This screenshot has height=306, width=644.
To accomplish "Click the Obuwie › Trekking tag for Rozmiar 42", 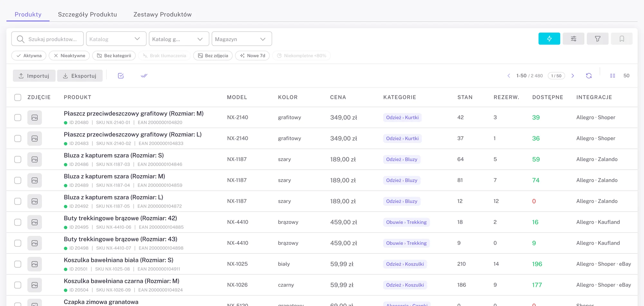I will click(x=406, y=222).
